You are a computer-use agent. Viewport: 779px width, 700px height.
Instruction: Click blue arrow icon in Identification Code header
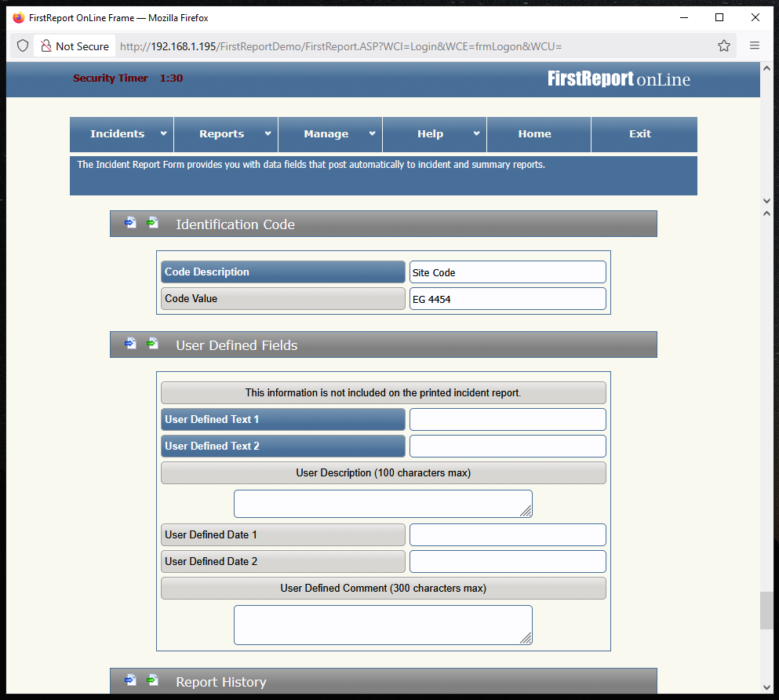pos(130,223)
